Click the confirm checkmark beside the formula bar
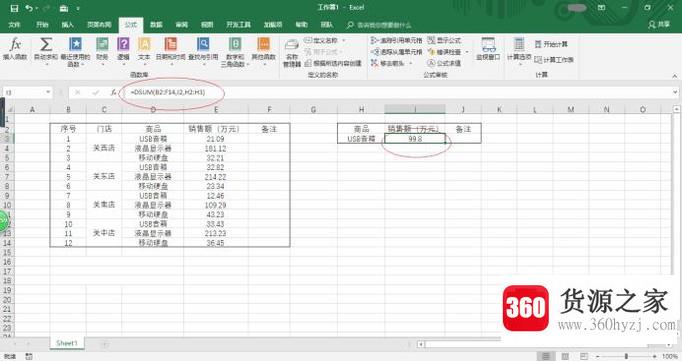 click(x=95, y=92)
